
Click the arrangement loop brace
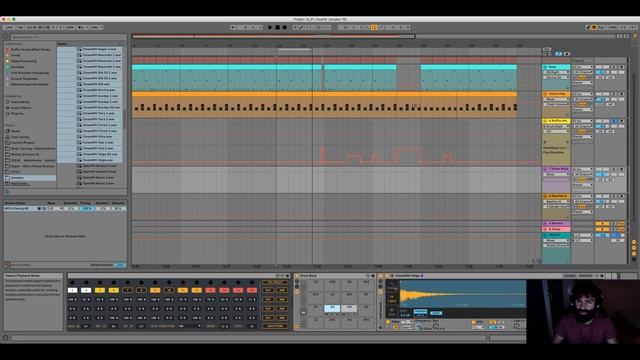point(294,49)
